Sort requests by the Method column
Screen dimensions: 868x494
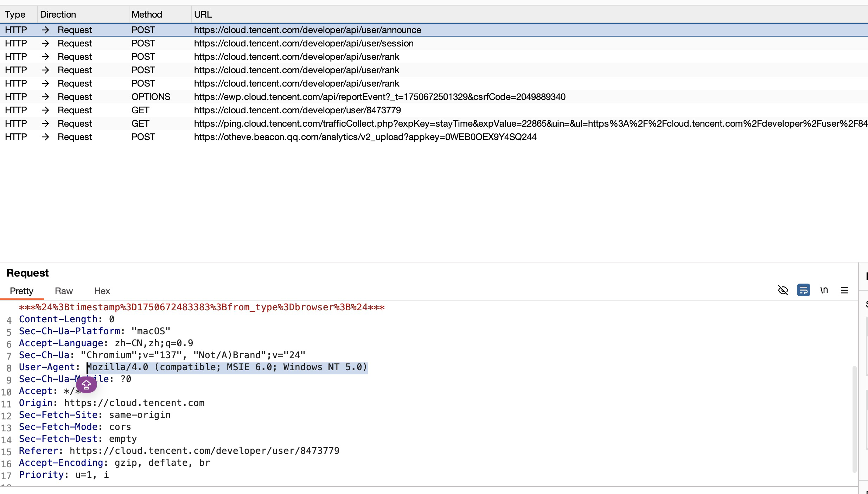click(147, 14)
